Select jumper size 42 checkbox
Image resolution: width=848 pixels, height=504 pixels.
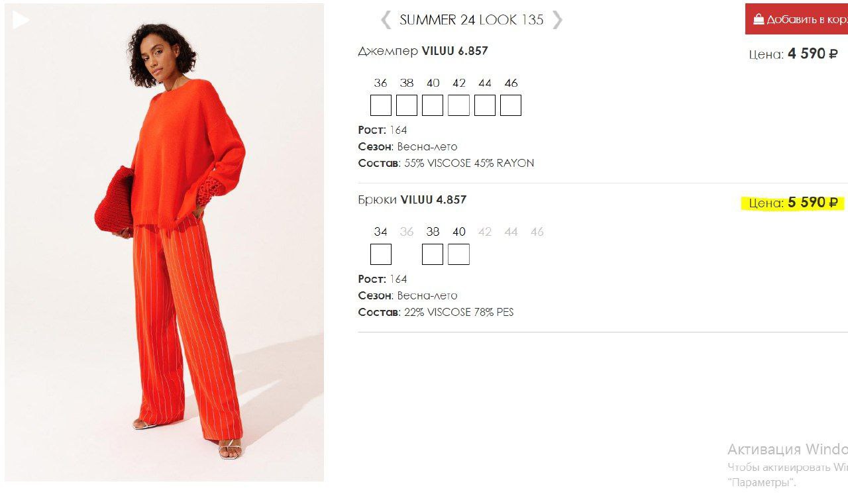click(458, 105)
